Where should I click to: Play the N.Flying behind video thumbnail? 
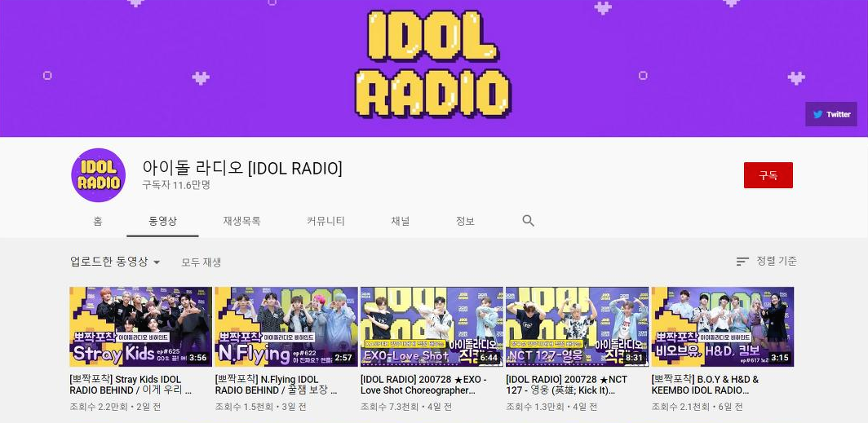click(x=286, y=327)
